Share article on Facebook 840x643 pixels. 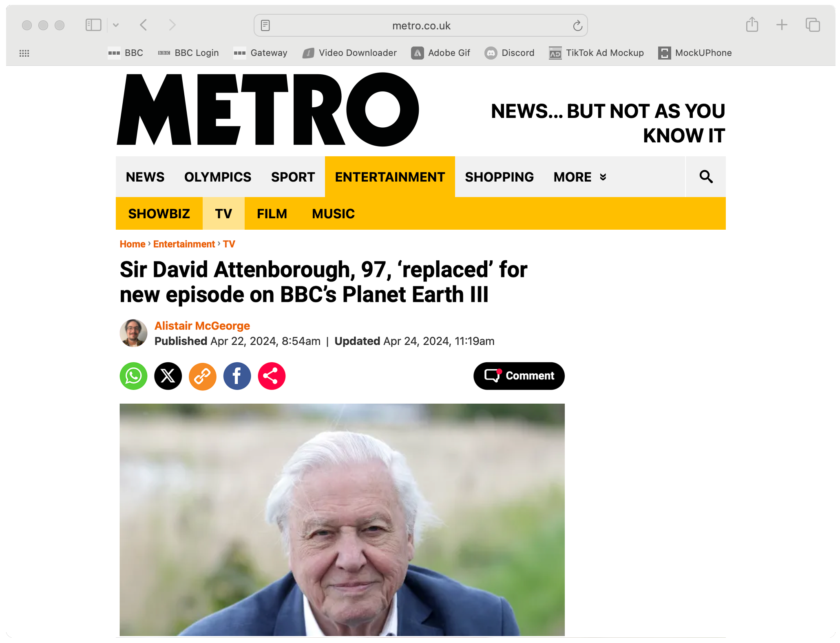(x=237, y=376)
